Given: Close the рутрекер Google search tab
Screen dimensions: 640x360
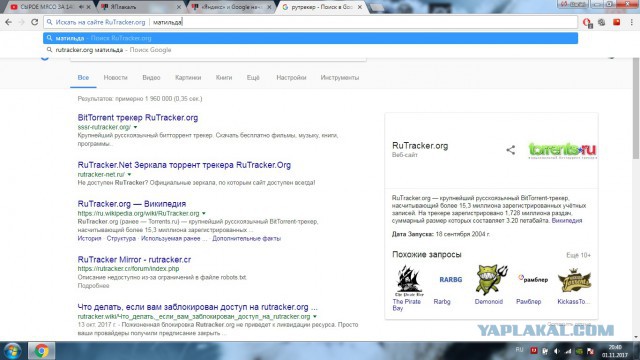Looking at the screenshot, I should pos(360,7).
